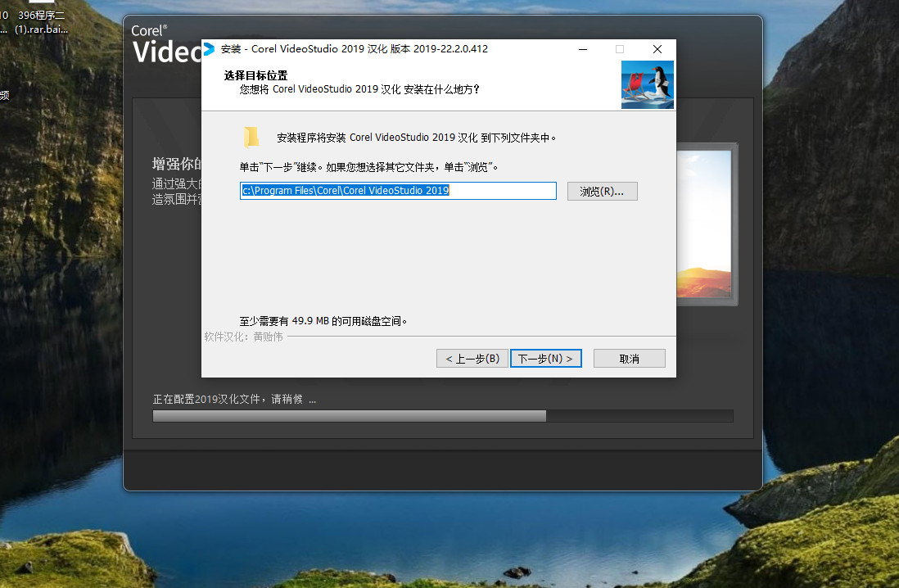Click the install path input field
The height and width of the screenshot is (588, 899).
tap(398, 191)
